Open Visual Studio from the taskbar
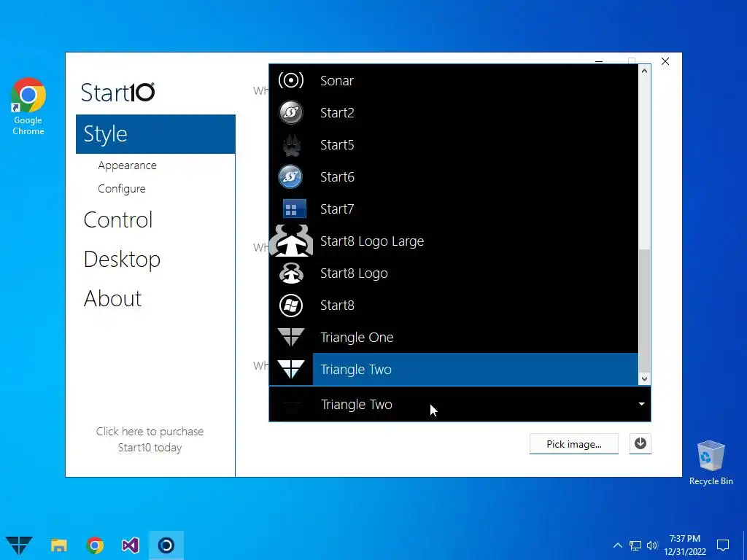747x560 pixels. (131, 545)
